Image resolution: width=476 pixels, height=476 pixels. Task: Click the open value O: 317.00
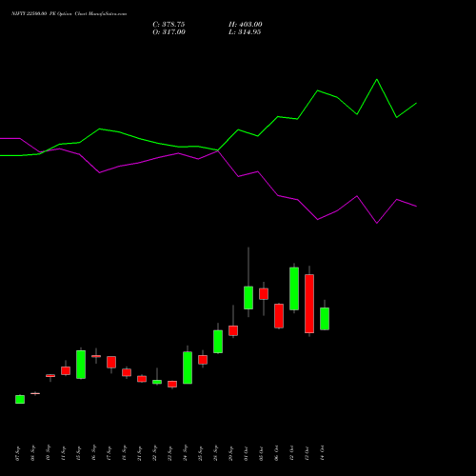click(x=169, y=32)
